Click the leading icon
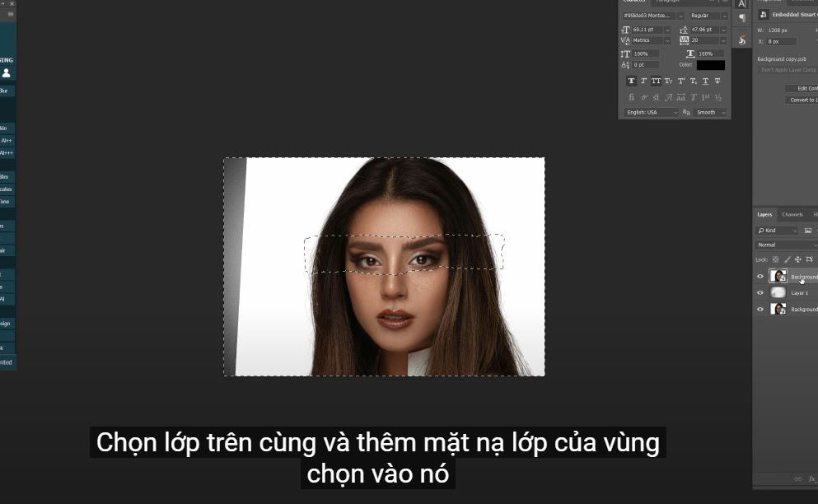This screenshot has width=818, height=504. (x=684, y=30)
